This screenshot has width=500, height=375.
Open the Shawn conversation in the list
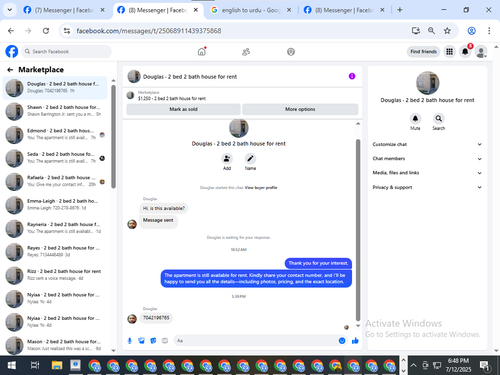tap(55, 111)
